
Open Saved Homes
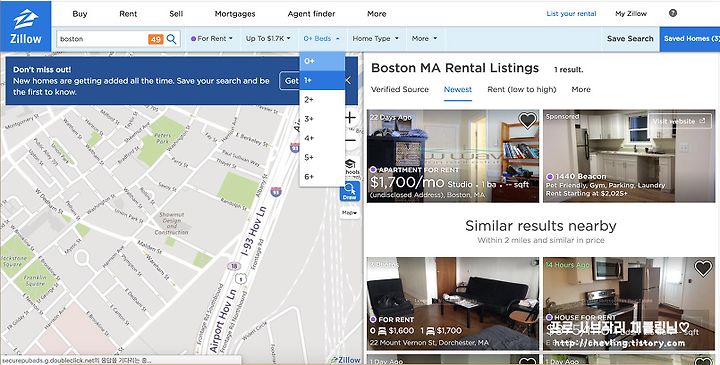pyautogui.click(x=690, y=39)
